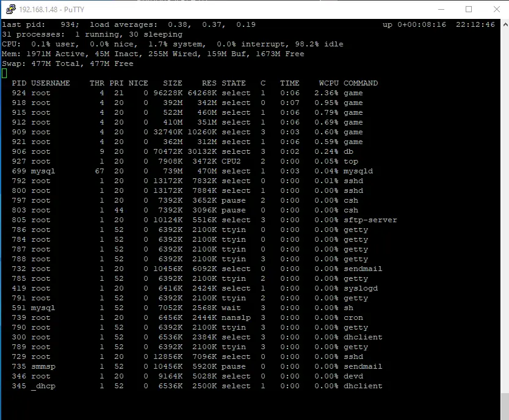Select the game process with PID 924

pos(183,93)
